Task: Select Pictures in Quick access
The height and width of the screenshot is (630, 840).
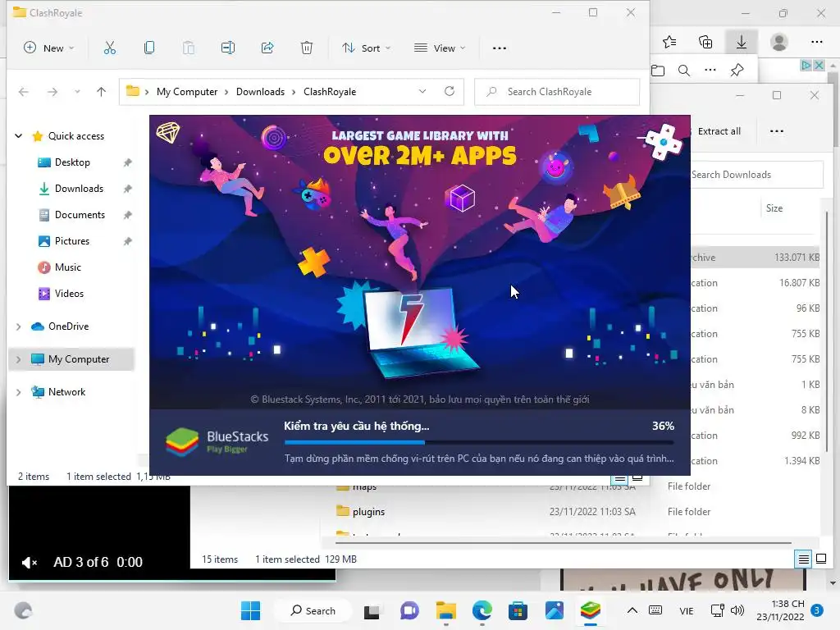Action: click(x=72, y=241)
